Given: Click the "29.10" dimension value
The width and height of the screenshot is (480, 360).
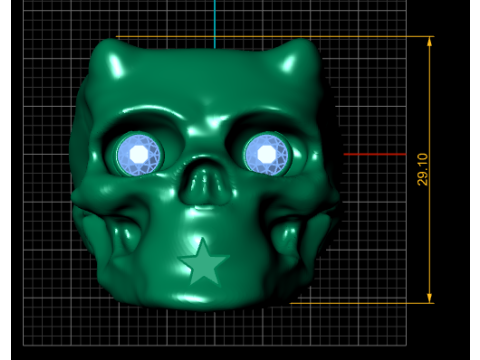Looking at the screenshot, I should (x=422, y=169).
